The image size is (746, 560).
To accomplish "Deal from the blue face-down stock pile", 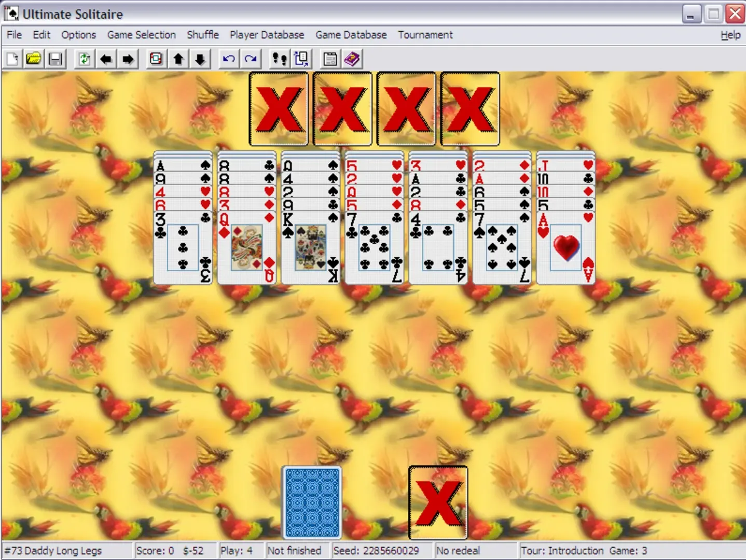I will pyautogui.click(x=312, y=502).
